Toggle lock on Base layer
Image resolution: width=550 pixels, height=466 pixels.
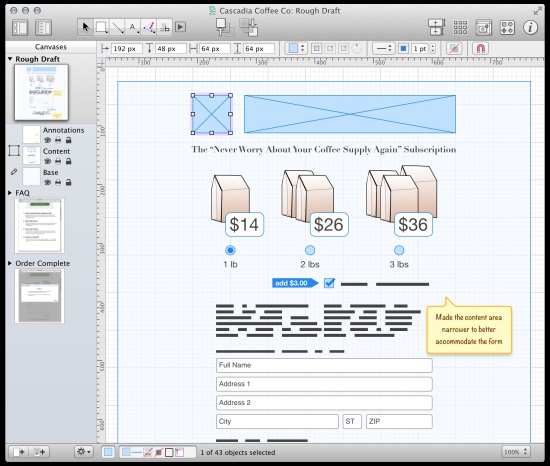(x=68, y=182)
